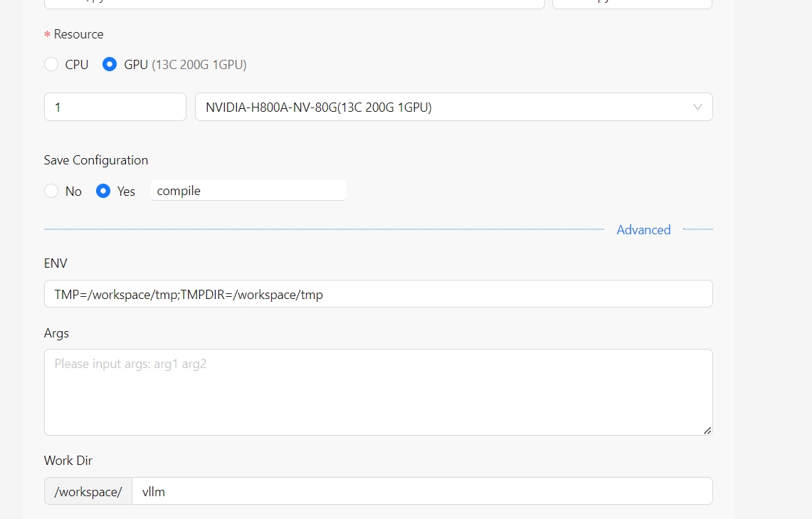Viewport: 812px width, 519px height.
Task: Click inside the Args text area
Action: coord(378,392)
